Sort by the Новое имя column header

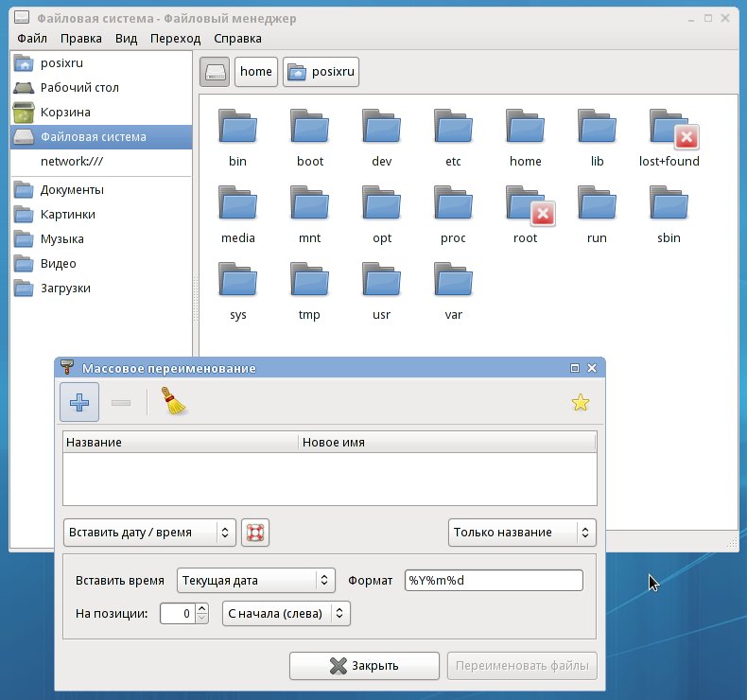(x=447, y=443)
